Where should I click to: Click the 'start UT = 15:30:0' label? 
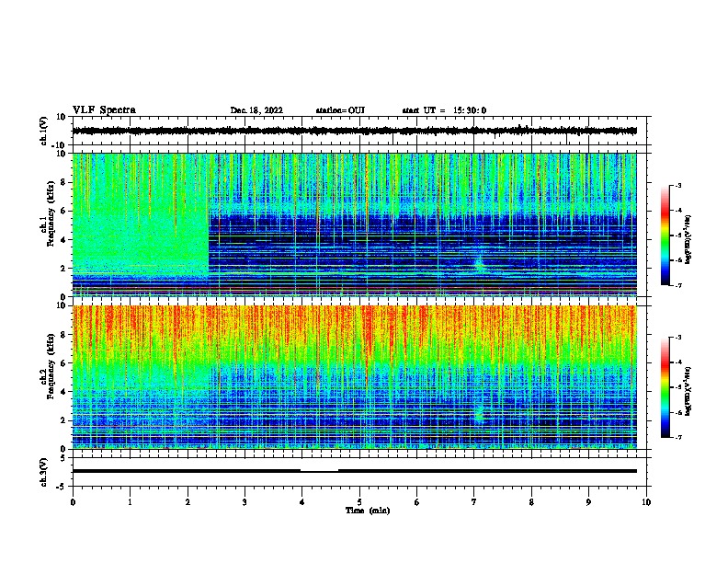click(x=444, y=110)
